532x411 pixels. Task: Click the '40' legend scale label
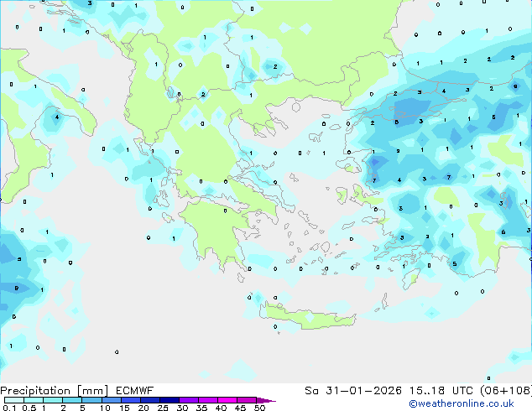pos(221,408)
